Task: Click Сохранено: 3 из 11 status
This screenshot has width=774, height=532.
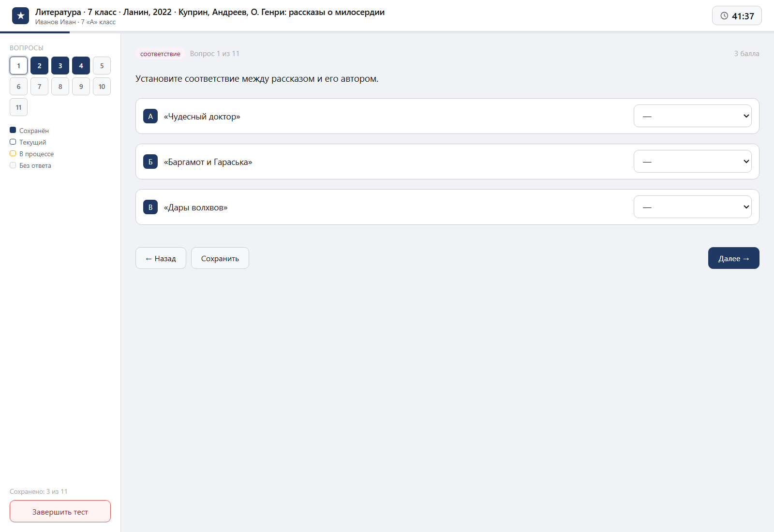Action: point(39,491)
